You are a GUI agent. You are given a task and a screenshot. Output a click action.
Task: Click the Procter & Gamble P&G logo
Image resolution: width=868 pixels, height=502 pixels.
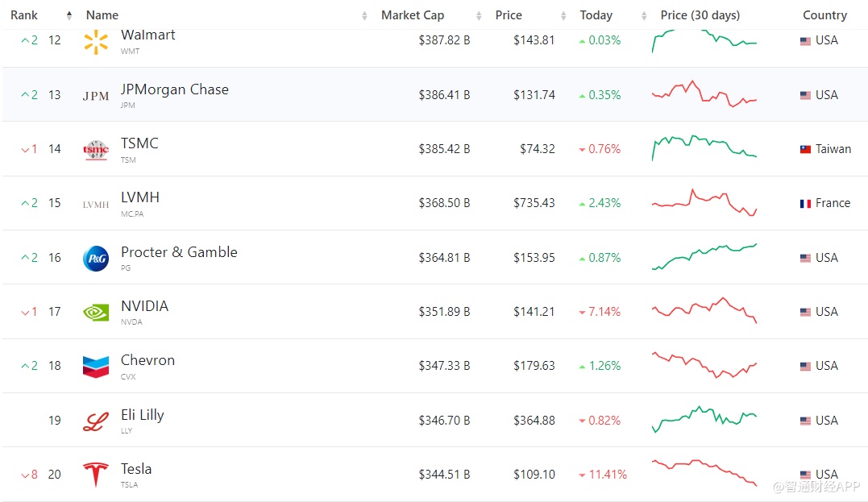96,259
